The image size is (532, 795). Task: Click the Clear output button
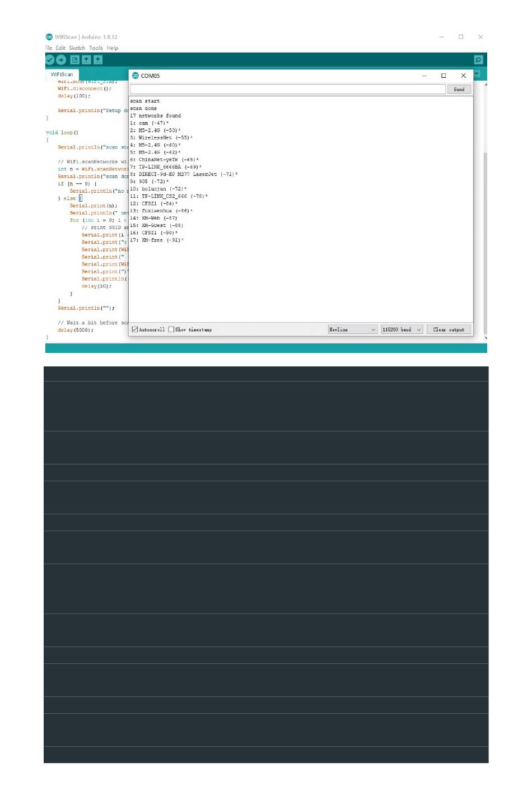coord(449,329)
